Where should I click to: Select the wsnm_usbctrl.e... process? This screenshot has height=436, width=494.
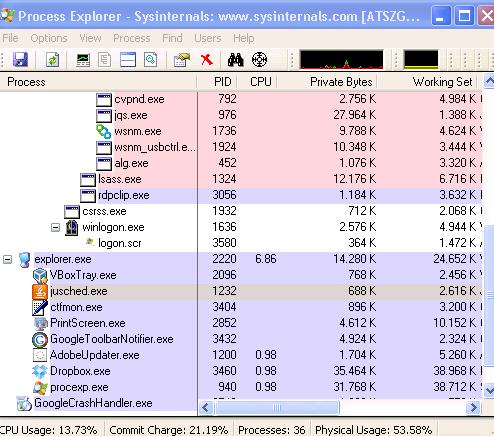(x=155, y=147)
